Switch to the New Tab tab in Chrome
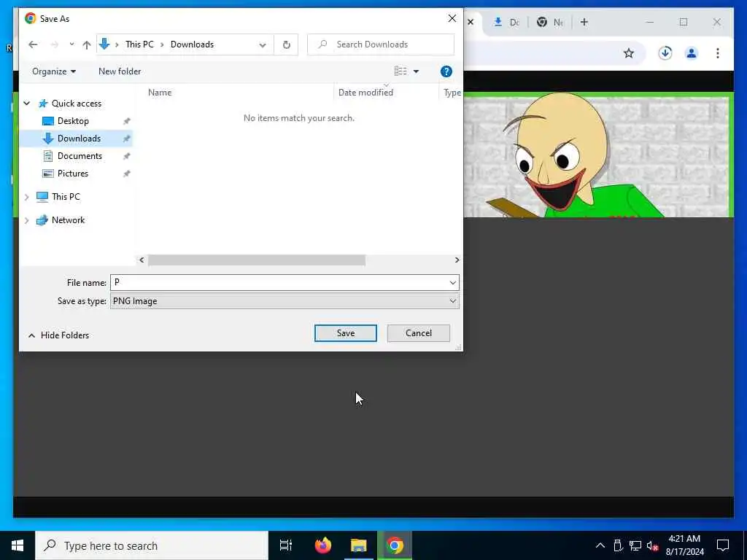 click(x=550, y=23)
